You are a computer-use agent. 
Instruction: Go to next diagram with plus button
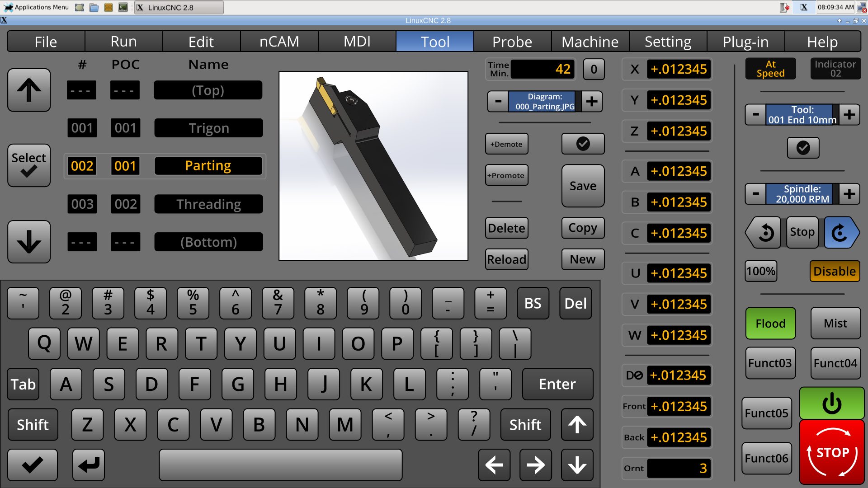click(x=592, y=101)
